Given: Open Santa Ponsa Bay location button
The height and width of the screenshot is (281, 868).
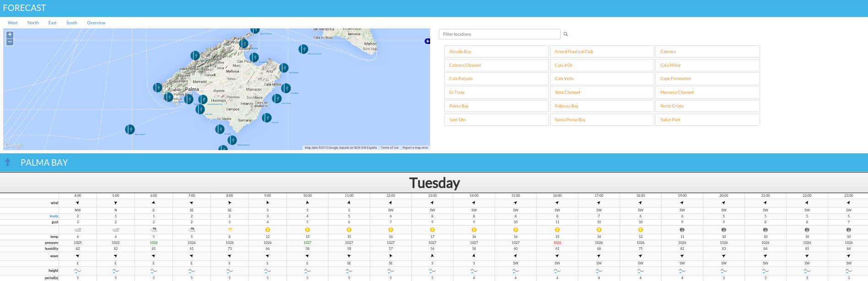Looking at the screenshot, I should 602,120.
